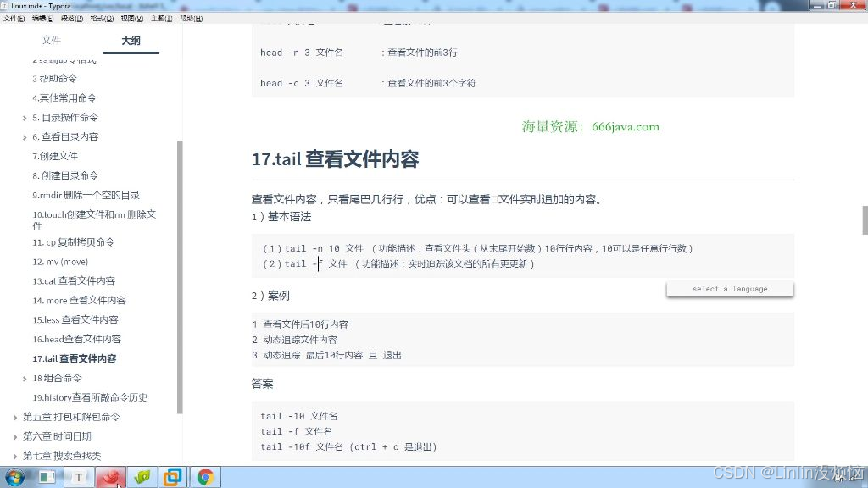Click the outline sidebar scrollbar
The image size is (868, 488).
pos(180,277)
